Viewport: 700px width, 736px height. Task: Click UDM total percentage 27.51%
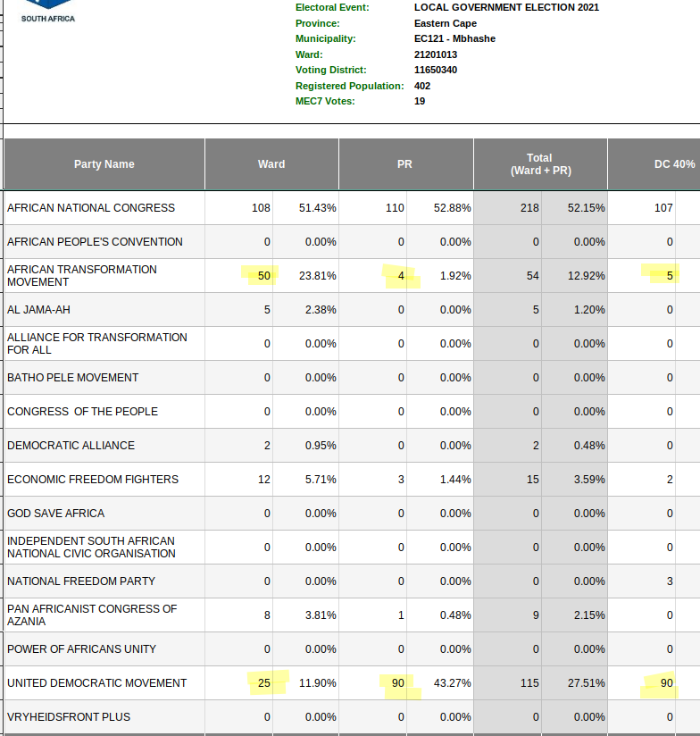tap(587, 683)
